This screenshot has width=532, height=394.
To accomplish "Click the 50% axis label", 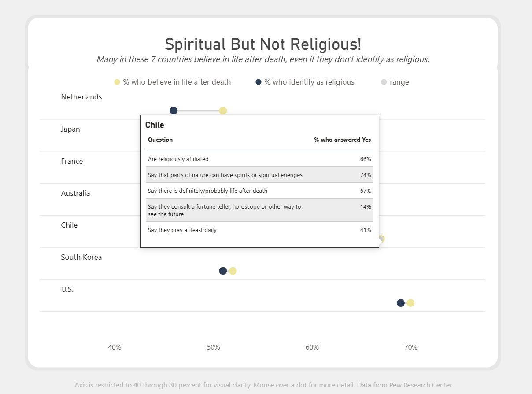I will (x=213, y=347).
